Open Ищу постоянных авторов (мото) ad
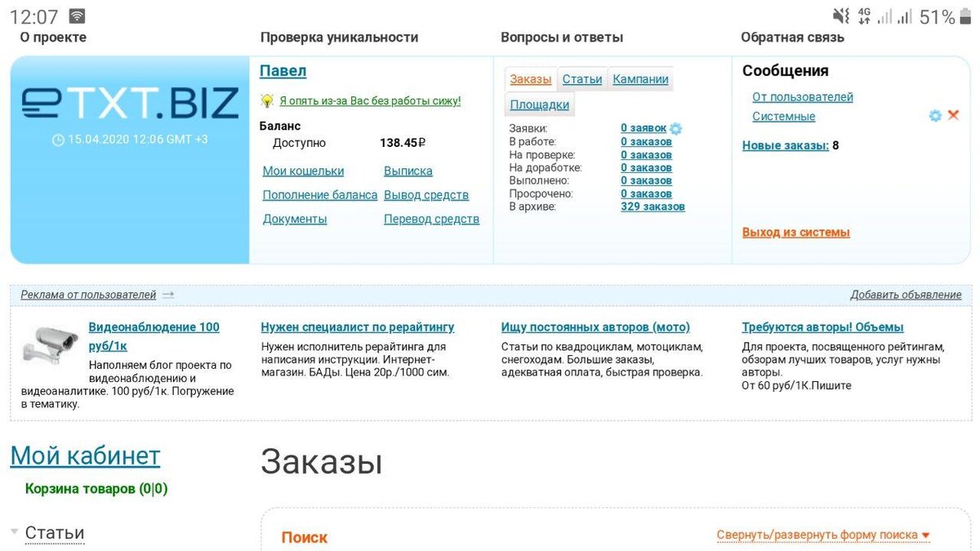This screenshot has width=980, height=551. 595,327
